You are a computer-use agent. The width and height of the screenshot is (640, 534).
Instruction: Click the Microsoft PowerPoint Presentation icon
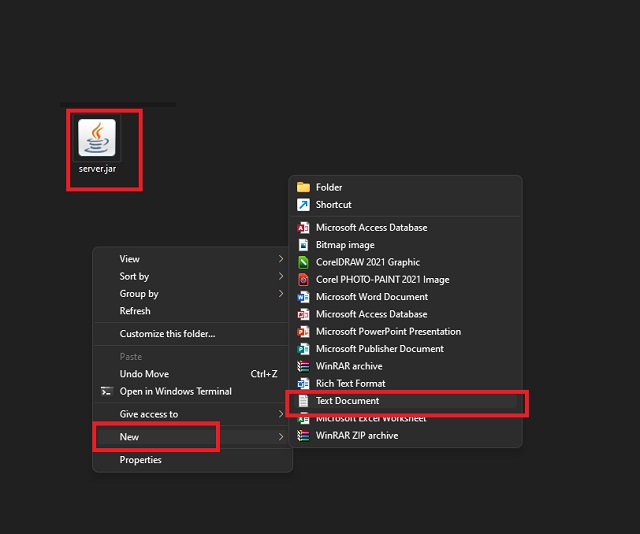tap(303, 332)
